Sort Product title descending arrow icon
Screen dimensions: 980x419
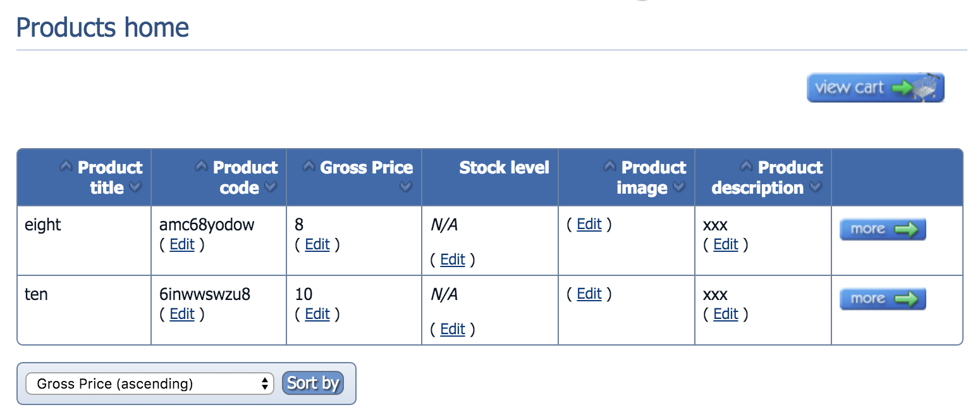(135, 187)
